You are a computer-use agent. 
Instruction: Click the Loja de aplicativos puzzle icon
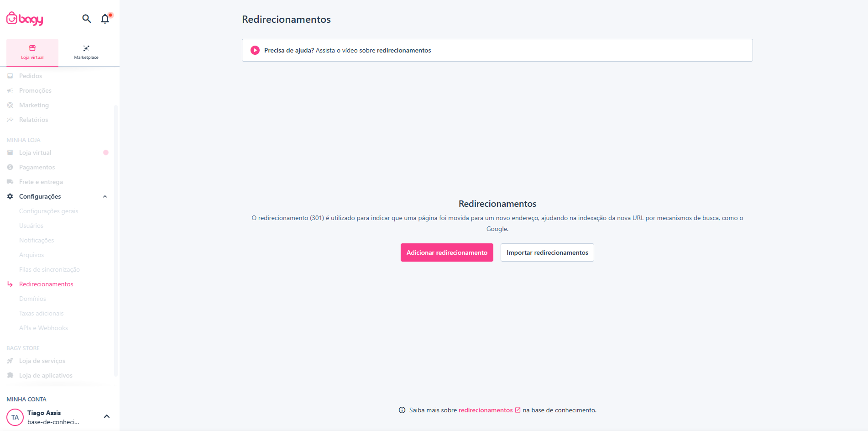click(10, 375)
